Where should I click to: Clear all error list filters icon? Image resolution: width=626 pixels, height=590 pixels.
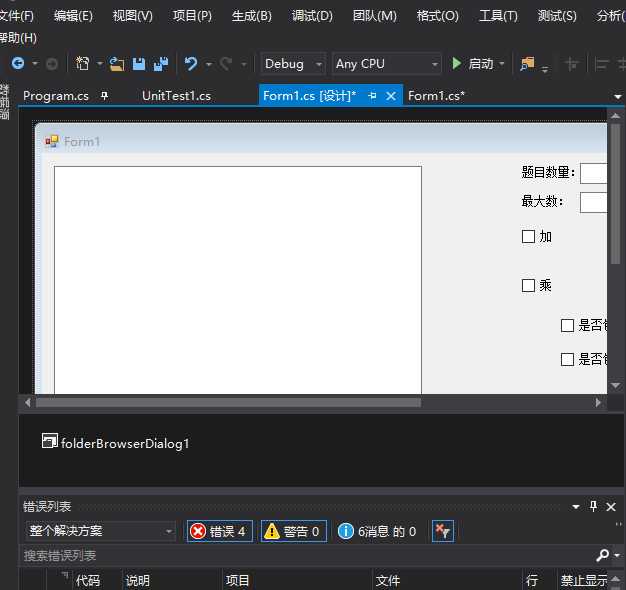443,531
